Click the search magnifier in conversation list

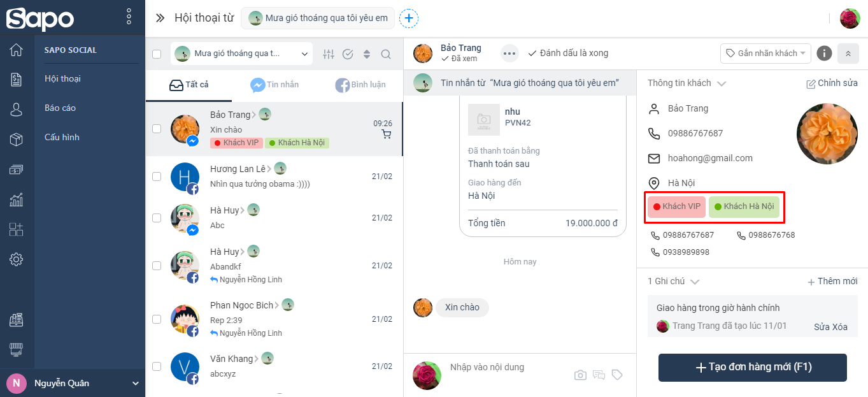pyautogui.click(x=386, y=54)
